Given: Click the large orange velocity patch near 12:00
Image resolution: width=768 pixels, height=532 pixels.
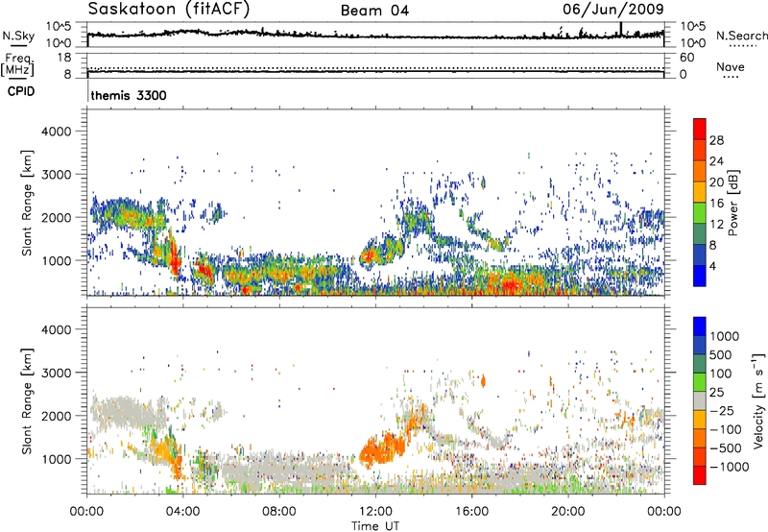Looking at the screenshot, I should coord(382,449).
